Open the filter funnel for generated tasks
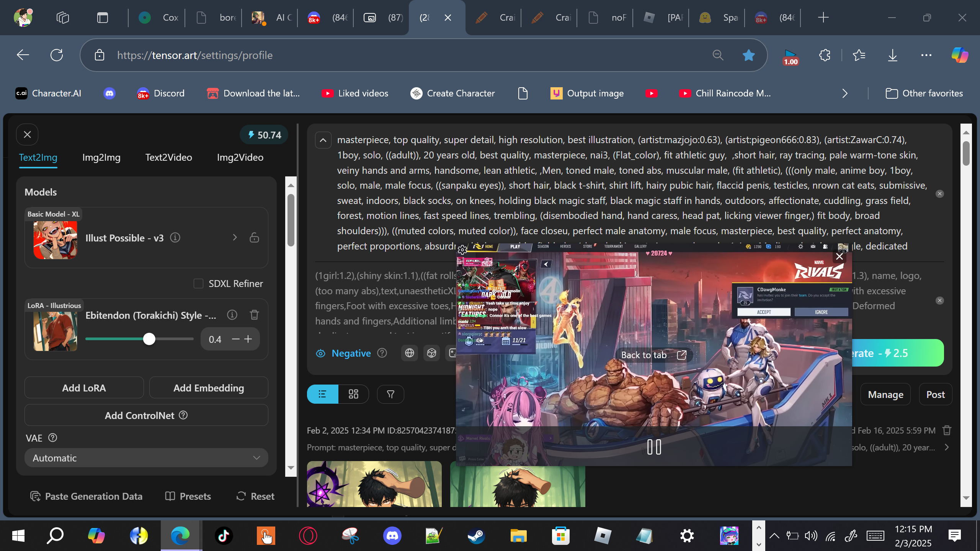Image resolution: width=980 pixels, height=551 pixels. 390,394
